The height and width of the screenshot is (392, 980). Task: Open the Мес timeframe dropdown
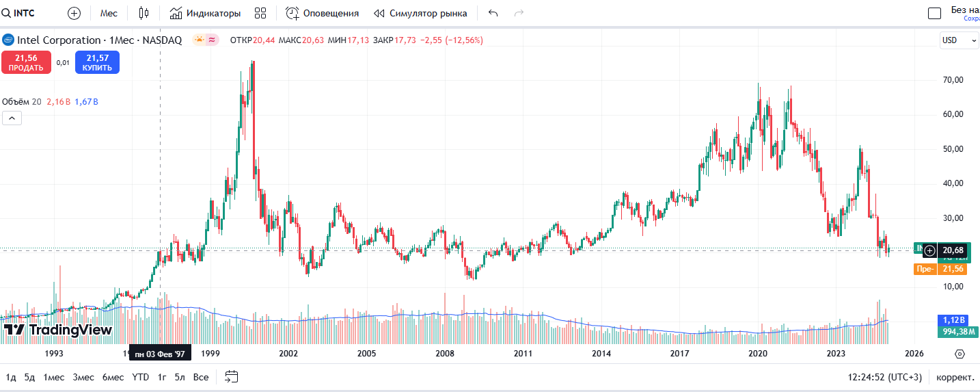109,13
